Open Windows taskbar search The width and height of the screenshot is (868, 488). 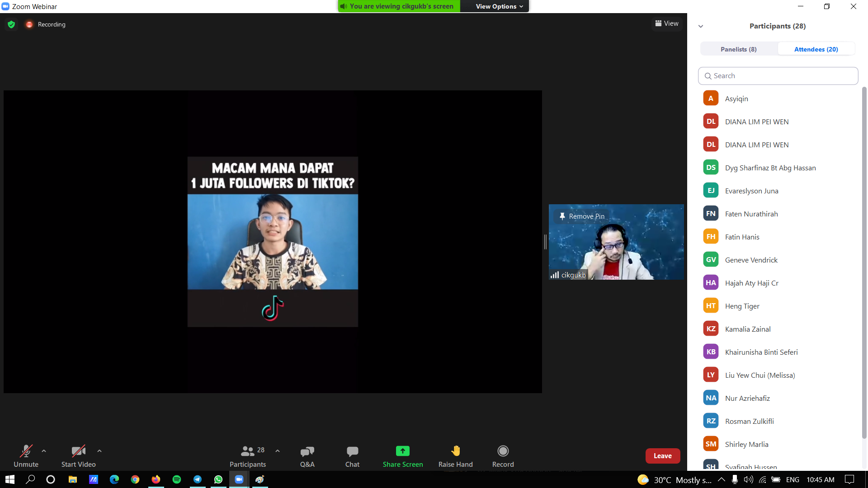[x=30, y=479]
